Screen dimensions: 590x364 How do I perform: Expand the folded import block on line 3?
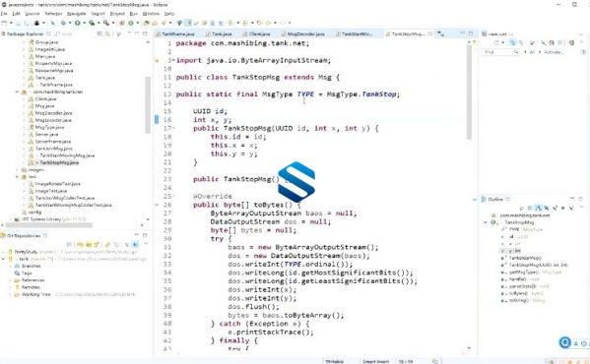[x=173, y=60]
